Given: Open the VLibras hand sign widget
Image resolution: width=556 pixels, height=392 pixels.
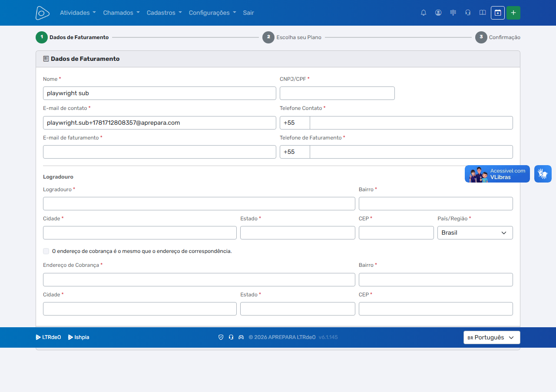Looking at the screenshot, I should pyautogui.click(x=543, y=174).
